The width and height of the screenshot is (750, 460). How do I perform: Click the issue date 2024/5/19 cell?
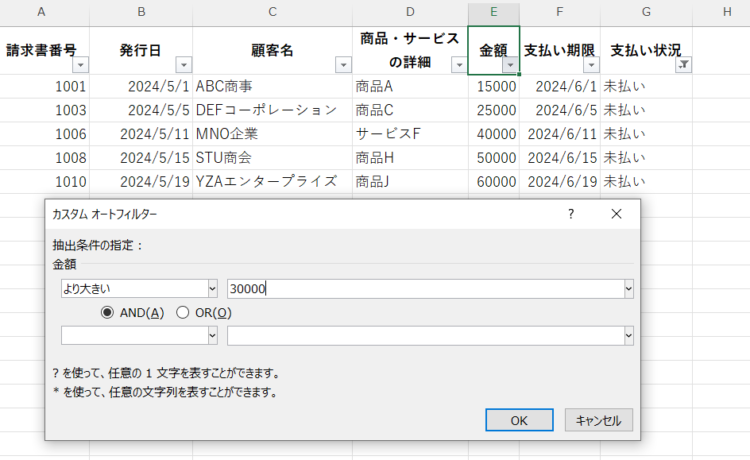[x=141, y=182]
